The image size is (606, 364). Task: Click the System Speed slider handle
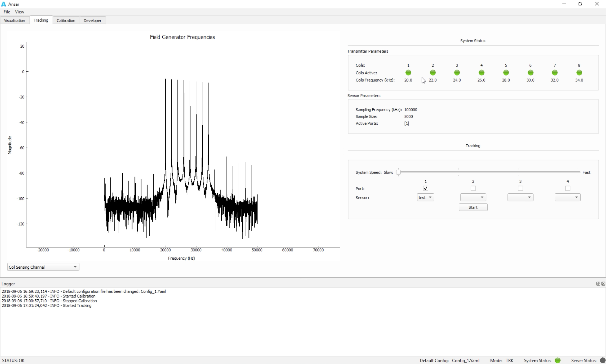click(x=399, y=172)
